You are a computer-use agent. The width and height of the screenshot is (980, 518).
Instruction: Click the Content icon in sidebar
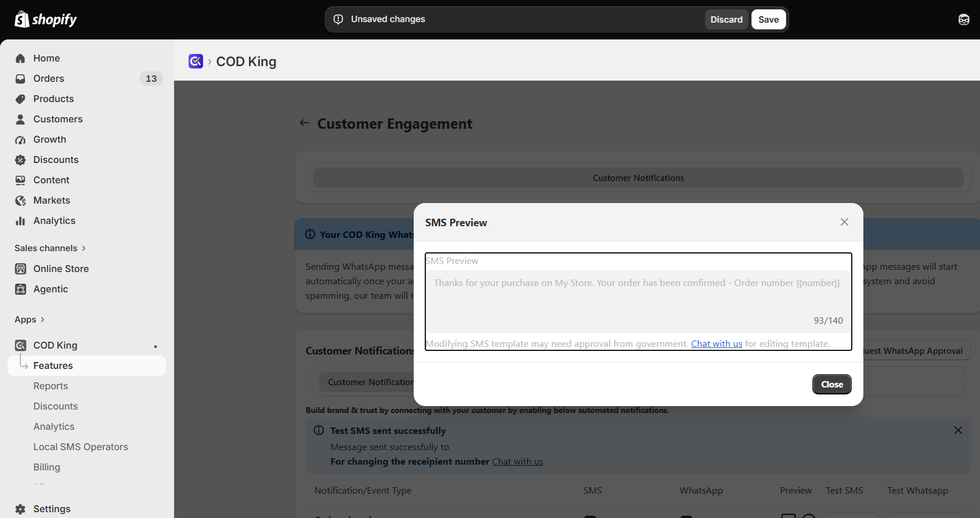click(x=20, y=180)
